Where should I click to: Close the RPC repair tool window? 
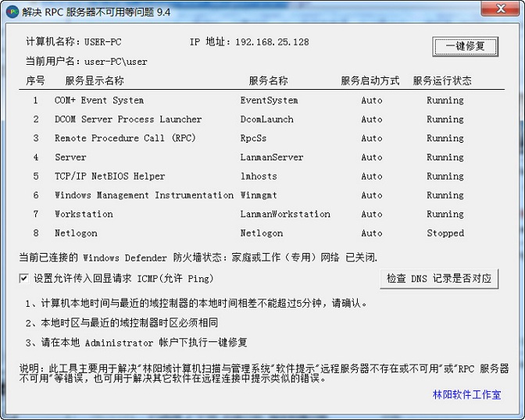point(501,9)
